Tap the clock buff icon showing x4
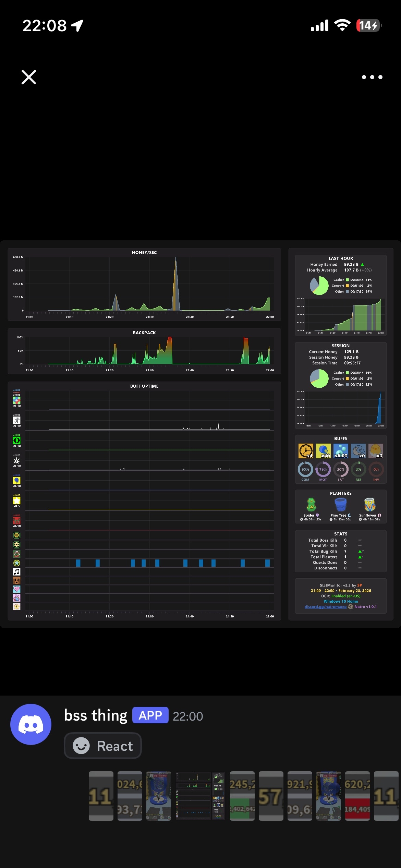The width and height of the screenshot is (401, 868). (x=305, y=451)
